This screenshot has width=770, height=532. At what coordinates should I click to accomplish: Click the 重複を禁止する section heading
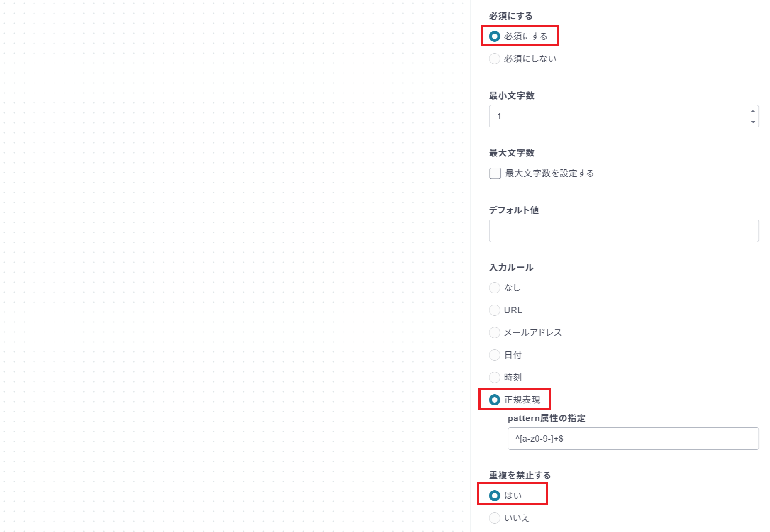click(x=520, y=476)
